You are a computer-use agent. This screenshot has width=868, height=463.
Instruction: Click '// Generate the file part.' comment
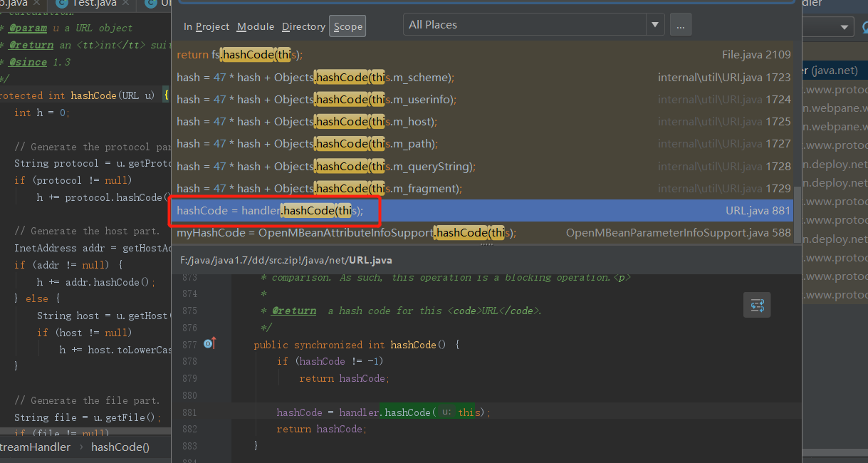[x=87, y=400]
